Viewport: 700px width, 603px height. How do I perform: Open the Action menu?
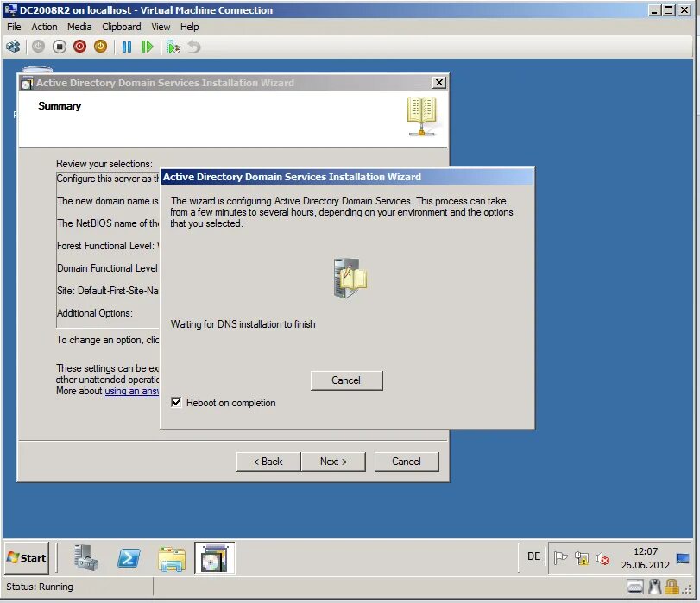pos(44,27)
